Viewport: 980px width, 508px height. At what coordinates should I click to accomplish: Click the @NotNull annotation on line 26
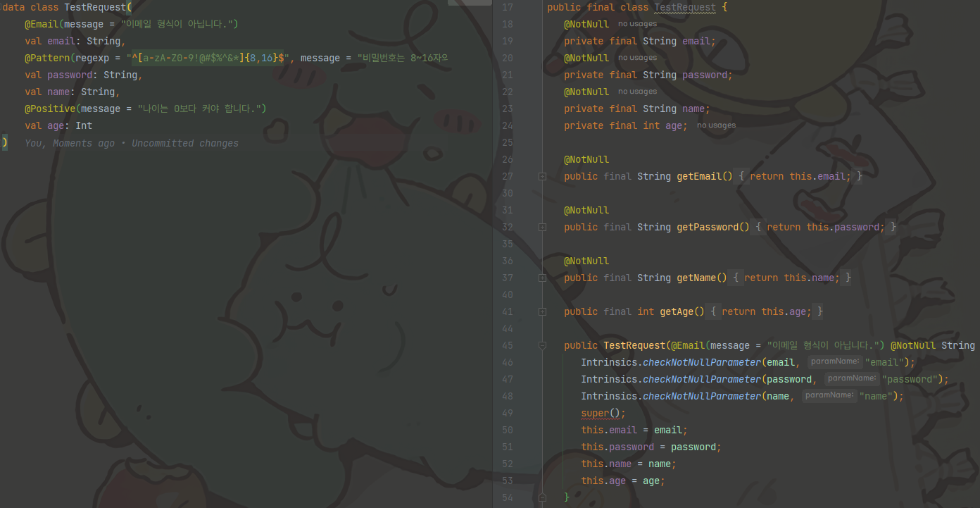586,159
